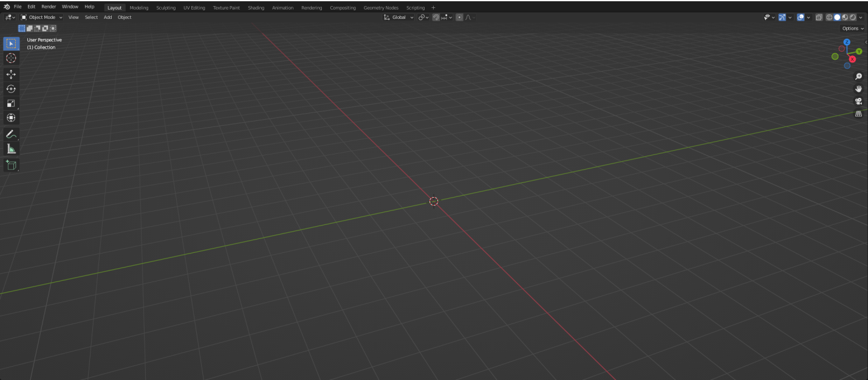Toggle viewport overlays

[801, 17]
